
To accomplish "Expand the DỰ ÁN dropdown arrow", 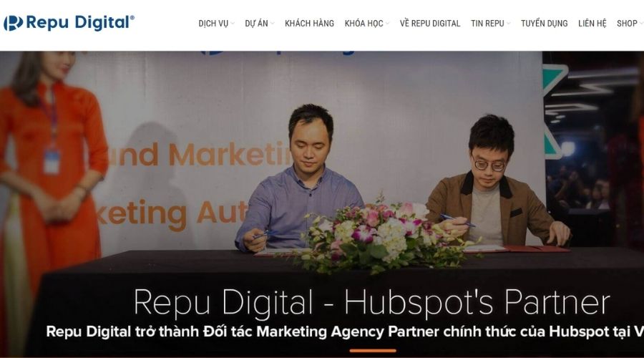I will (273, 24).
